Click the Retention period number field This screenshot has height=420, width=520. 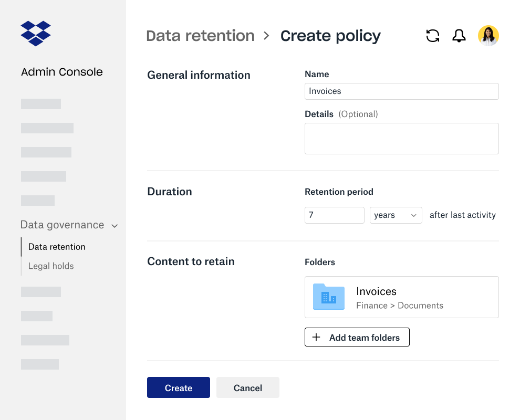click(334, 215)
